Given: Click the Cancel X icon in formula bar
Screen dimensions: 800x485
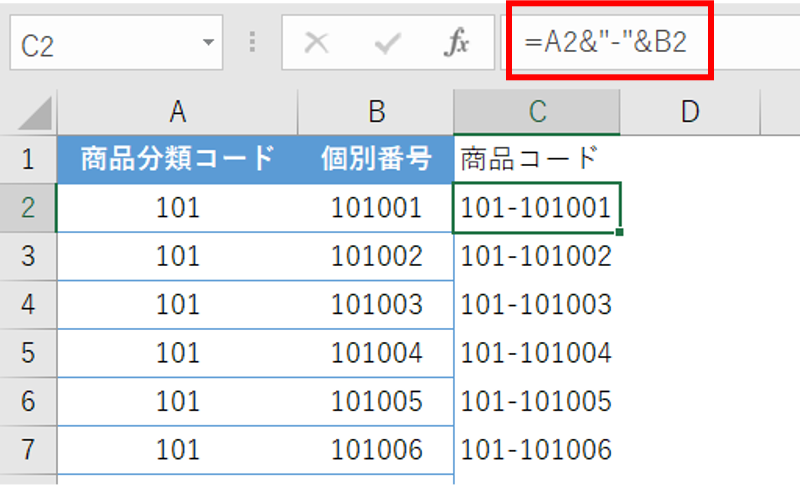Looking at the screenshot, I should coord(317,45).
